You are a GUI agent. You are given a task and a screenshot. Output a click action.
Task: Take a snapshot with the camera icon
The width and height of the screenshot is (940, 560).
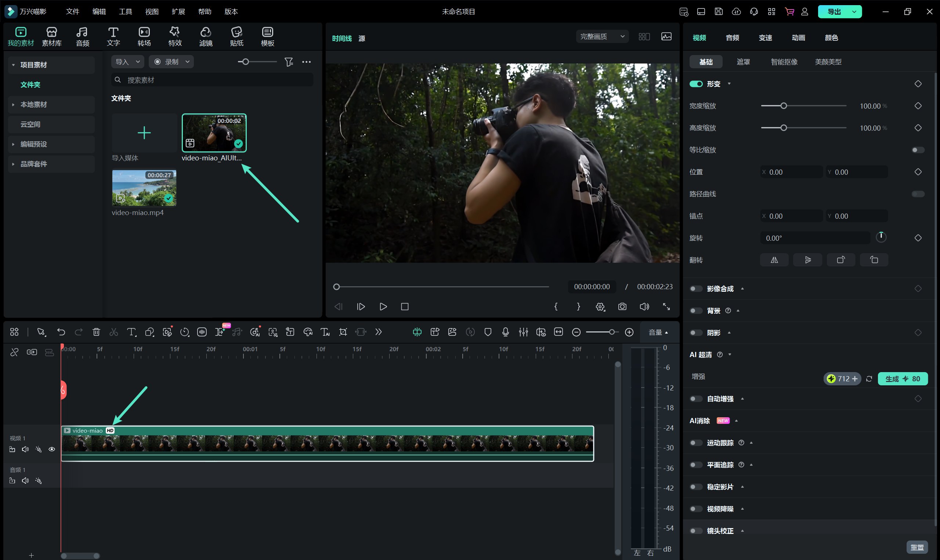coord(622,306)
